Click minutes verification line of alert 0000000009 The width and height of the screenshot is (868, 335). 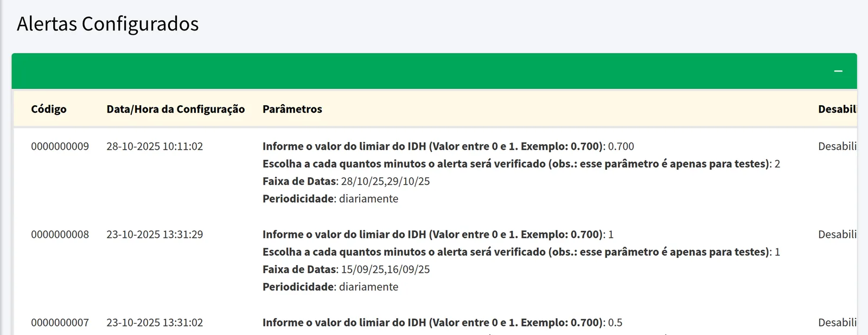521,164
